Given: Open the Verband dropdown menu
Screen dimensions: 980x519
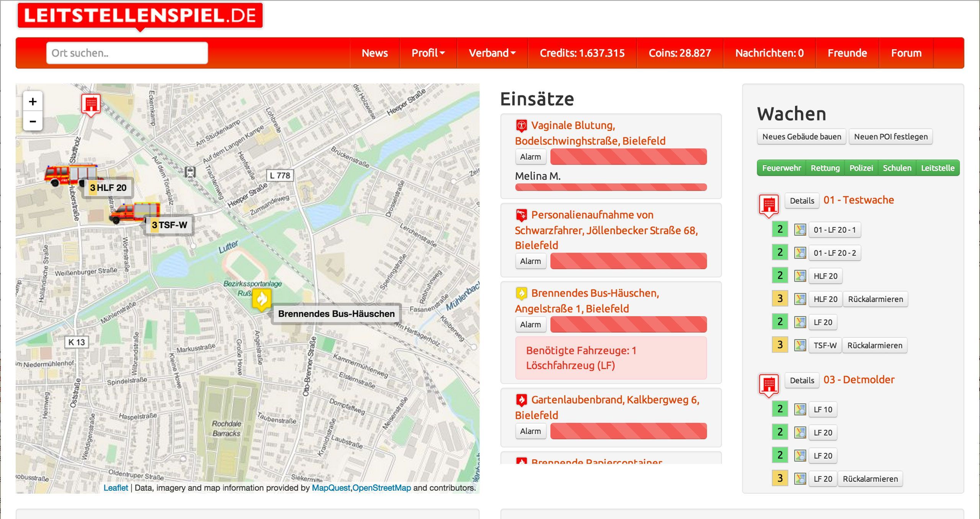Looking at the screenshot, I should (x=492, y=53).
